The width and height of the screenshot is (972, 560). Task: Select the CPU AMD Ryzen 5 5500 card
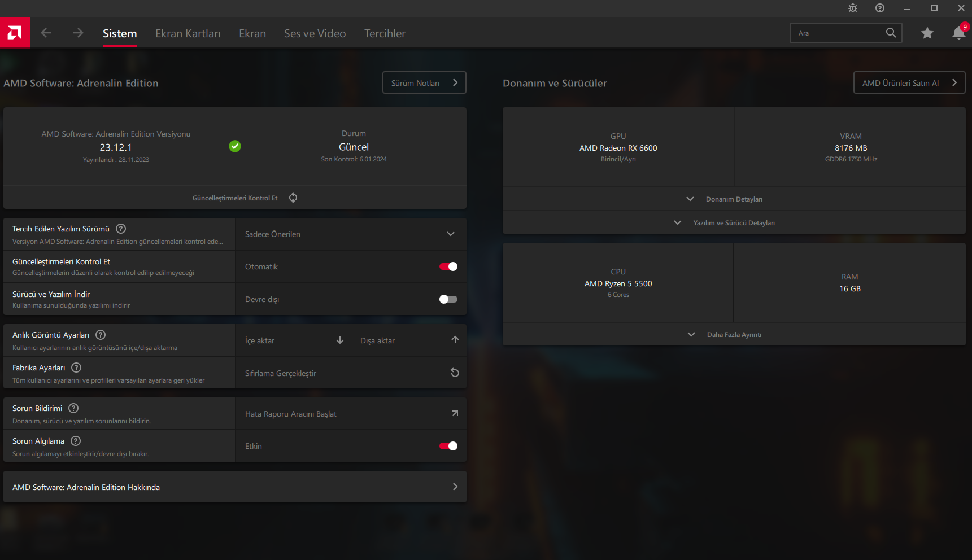[618, 283]
